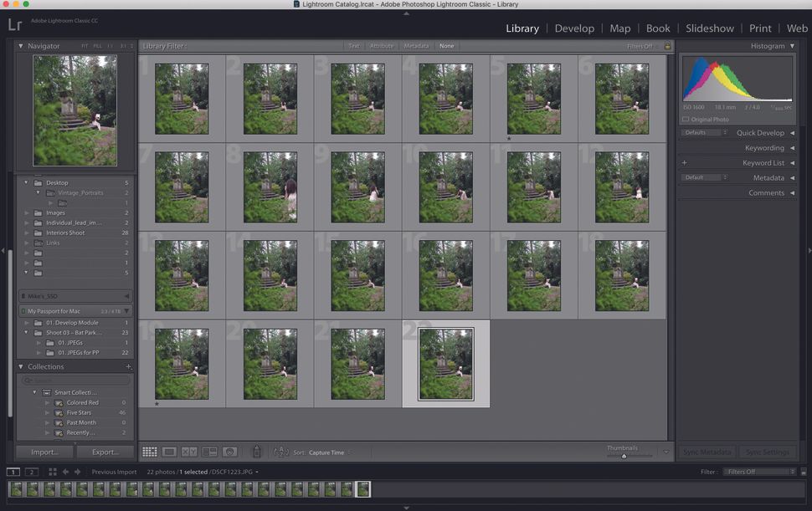Expand the Smart Collections group
Viewport: 812px width, 511px height.
point(36,392)
